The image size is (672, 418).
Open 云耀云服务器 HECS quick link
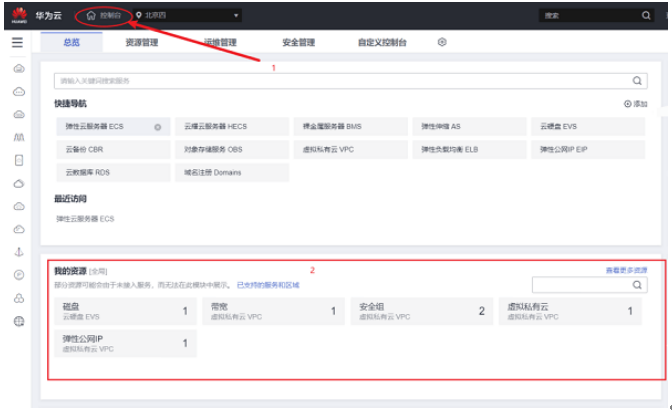pos(232,126)
